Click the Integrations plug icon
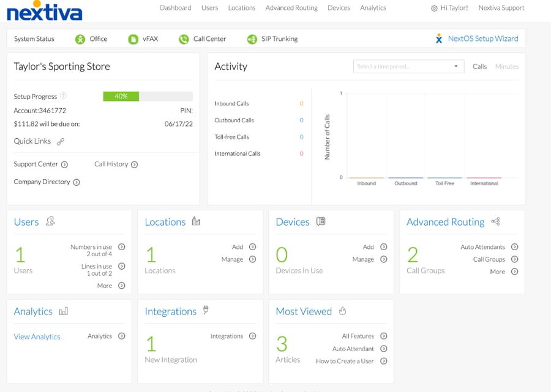551x392 pixels. [206, 310]
